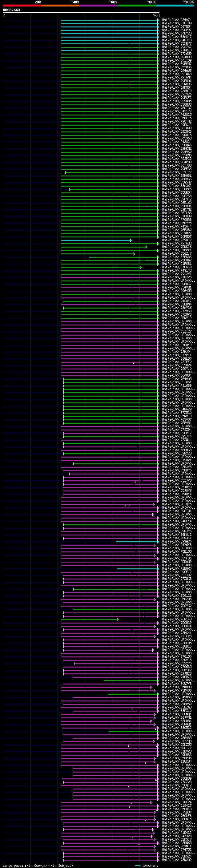Select UniRef100_Q2HJ94 label

176,352
